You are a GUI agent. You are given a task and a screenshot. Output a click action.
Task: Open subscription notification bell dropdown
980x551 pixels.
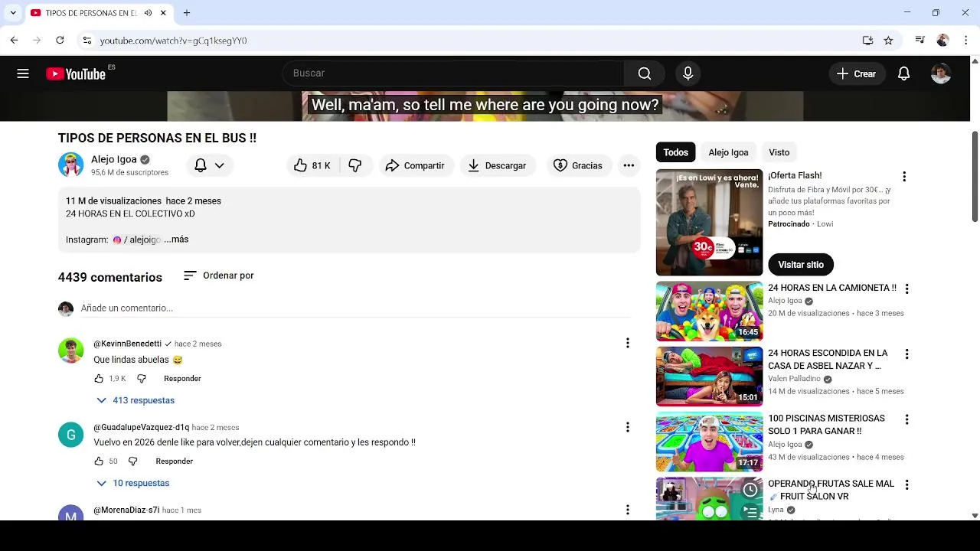[209, 165]
